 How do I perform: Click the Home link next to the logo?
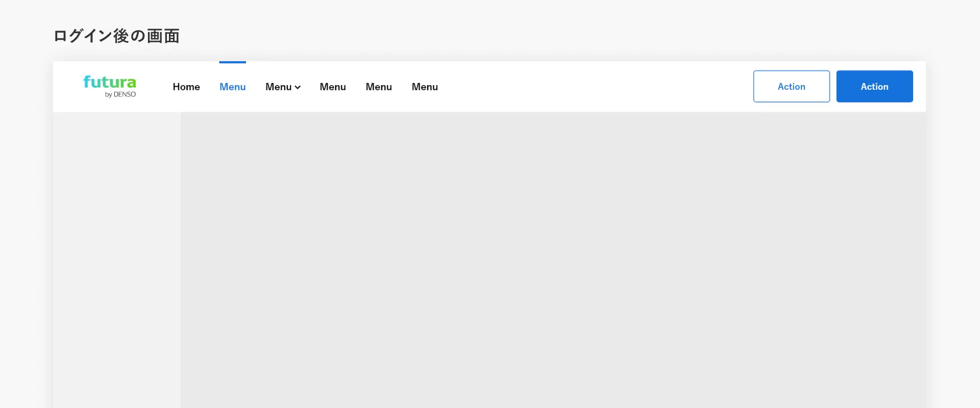[x=186, y=87]
